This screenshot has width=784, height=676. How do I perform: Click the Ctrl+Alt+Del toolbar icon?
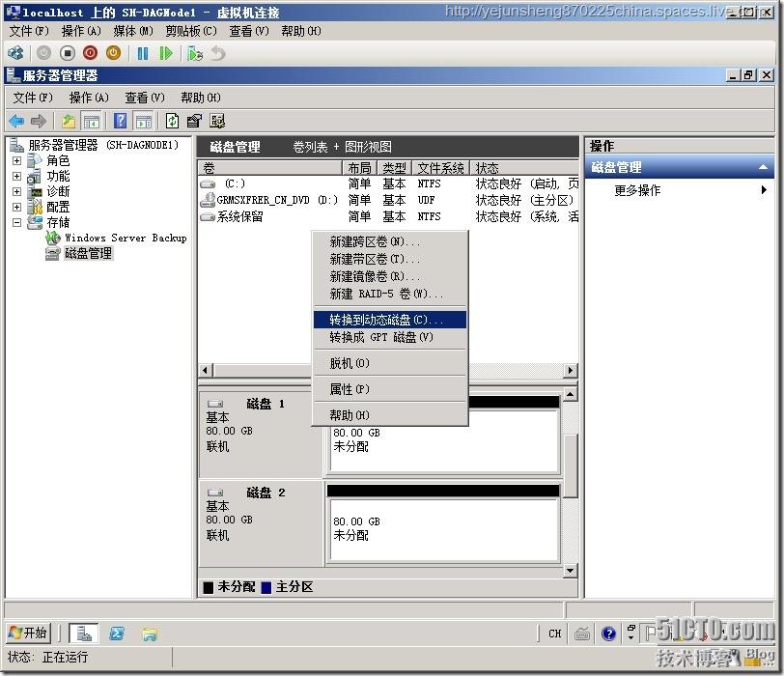(x=15, y=53)
